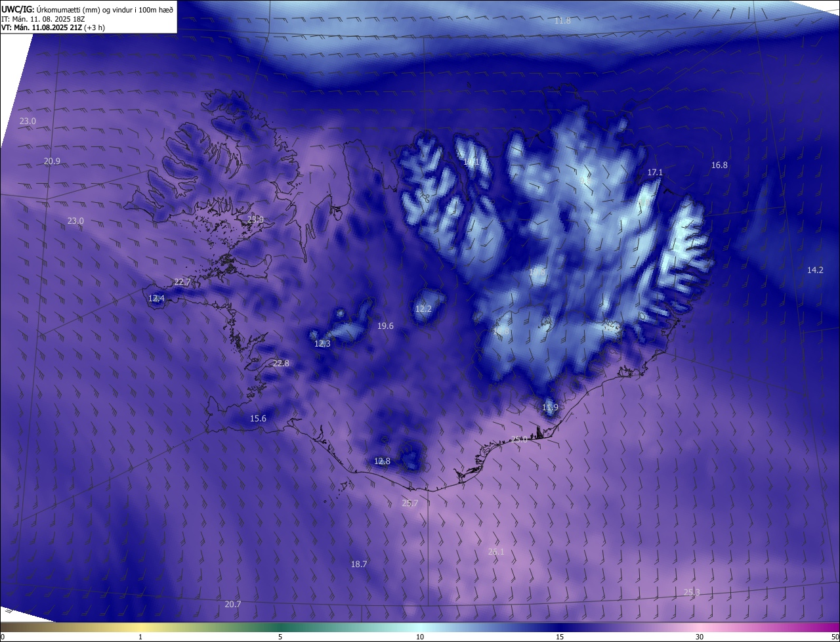Click the 11.9 value label
This screenshot has width=840, height=642.
pyautogui.click(x=550, y=408)
